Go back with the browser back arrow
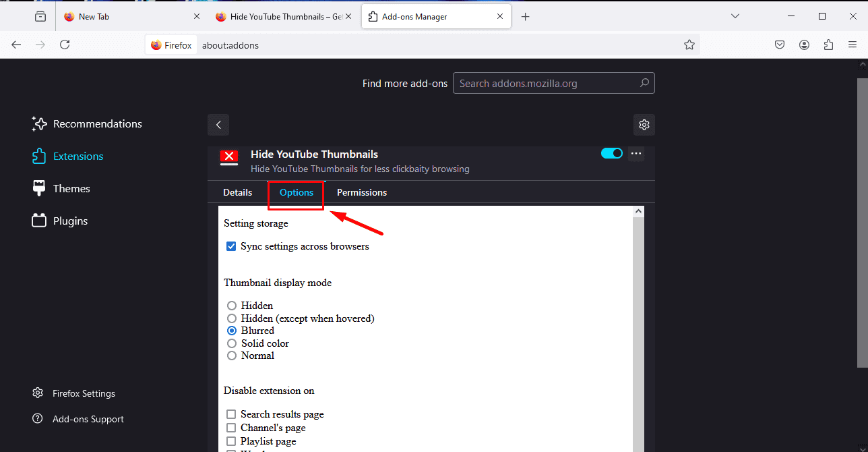This screenshot has width=868, height=452. [x=16, y=45]
